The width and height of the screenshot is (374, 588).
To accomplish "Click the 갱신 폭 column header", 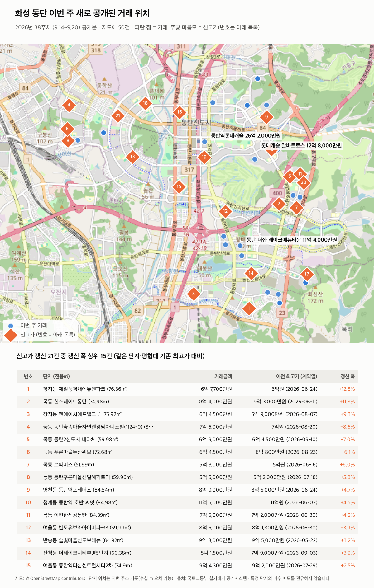I will pos(348,376).
